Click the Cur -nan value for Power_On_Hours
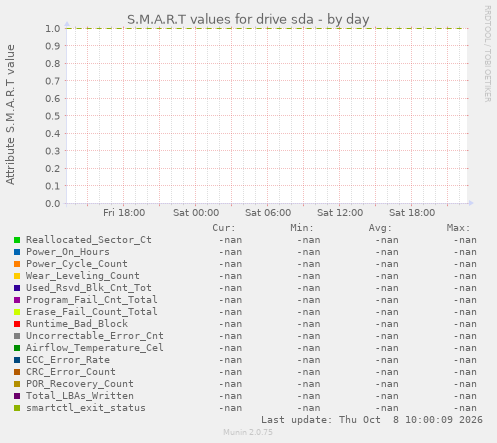 click(x=230, y=252)
